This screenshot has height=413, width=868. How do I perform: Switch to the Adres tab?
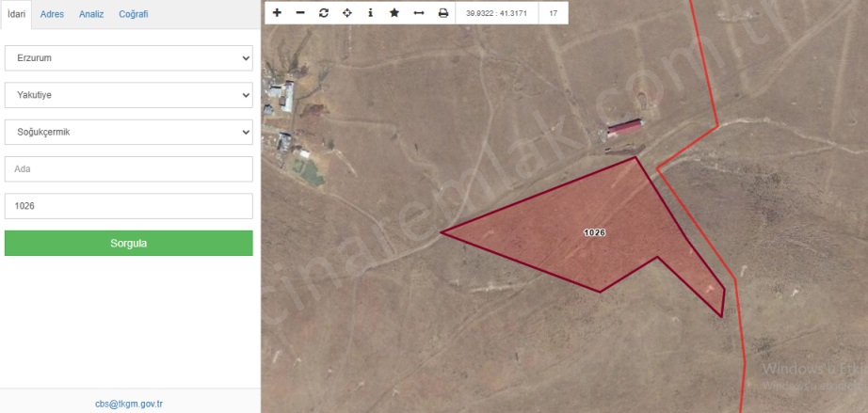52,14
